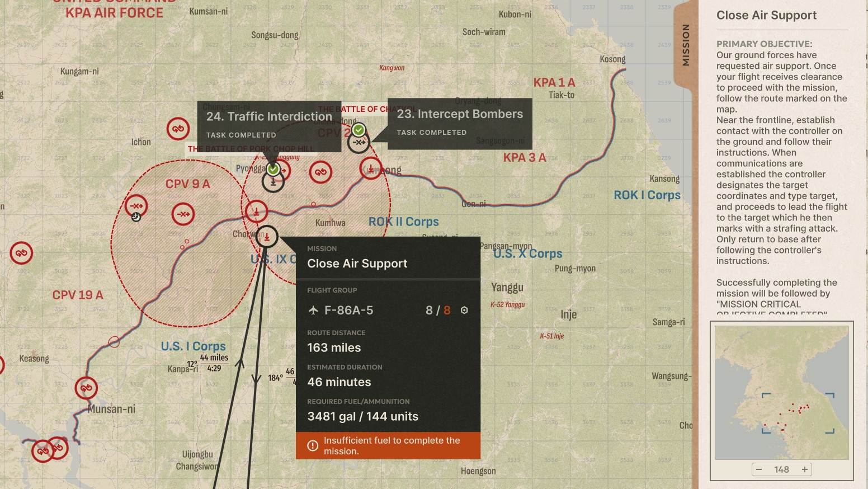
Task: Click the 46 minutes estimated duration value
Action: (x=339, y=382)
